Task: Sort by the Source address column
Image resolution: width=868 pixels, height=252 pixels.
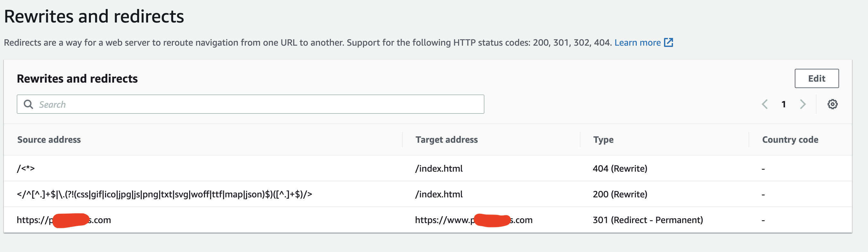Action: click(49, 139)
